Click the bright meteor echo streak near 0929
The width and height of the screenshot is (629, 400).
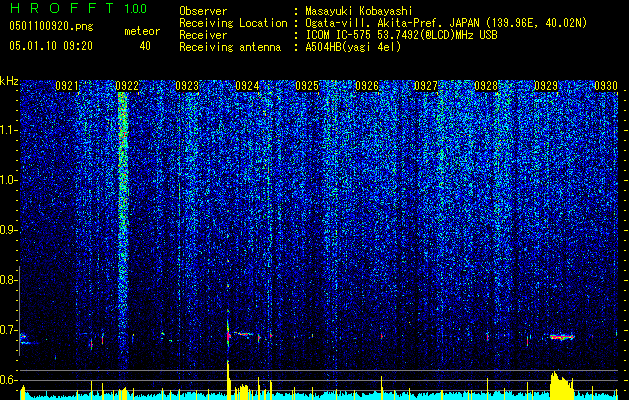click(562, 337)
